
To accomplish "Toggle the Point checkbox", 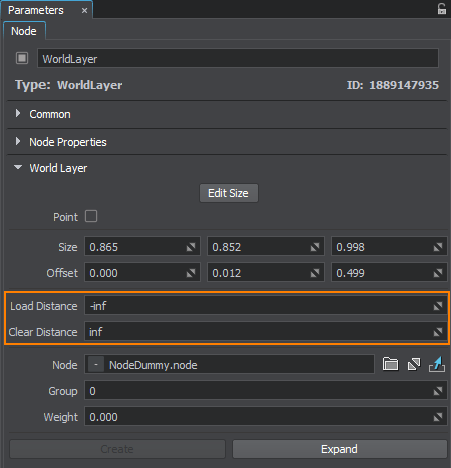I will (x=91, y=216).
